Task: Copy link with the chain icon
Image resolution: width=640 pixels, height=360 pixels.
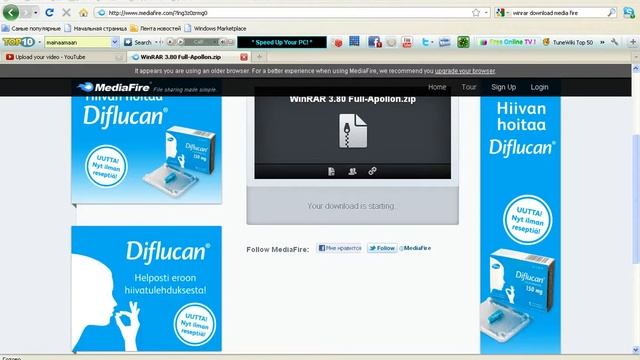Action: tap(372, 171)
